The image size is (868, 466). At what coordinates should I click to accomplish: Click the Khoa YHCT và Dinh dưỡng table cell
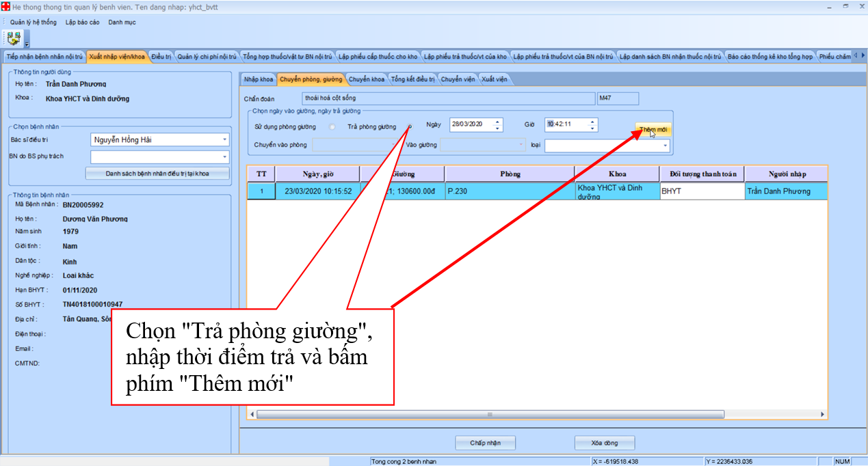point(617,191)
